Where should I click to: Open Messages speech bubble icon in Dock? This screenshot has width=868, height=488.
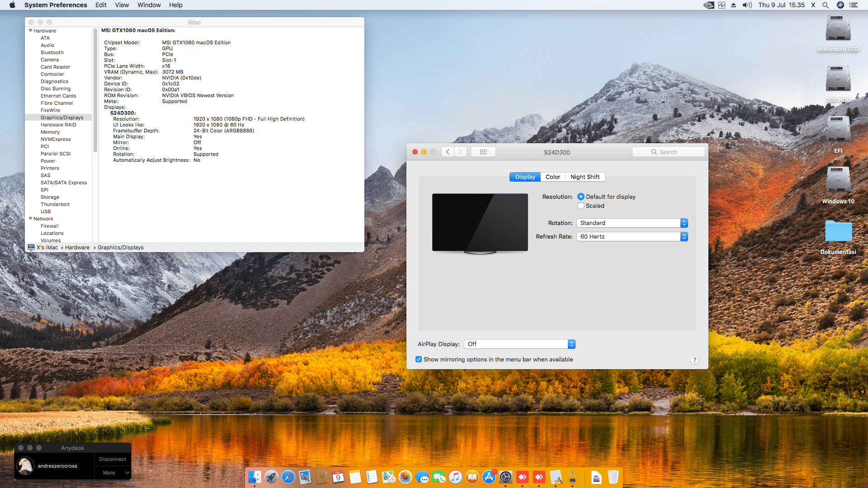coord(422,477)
